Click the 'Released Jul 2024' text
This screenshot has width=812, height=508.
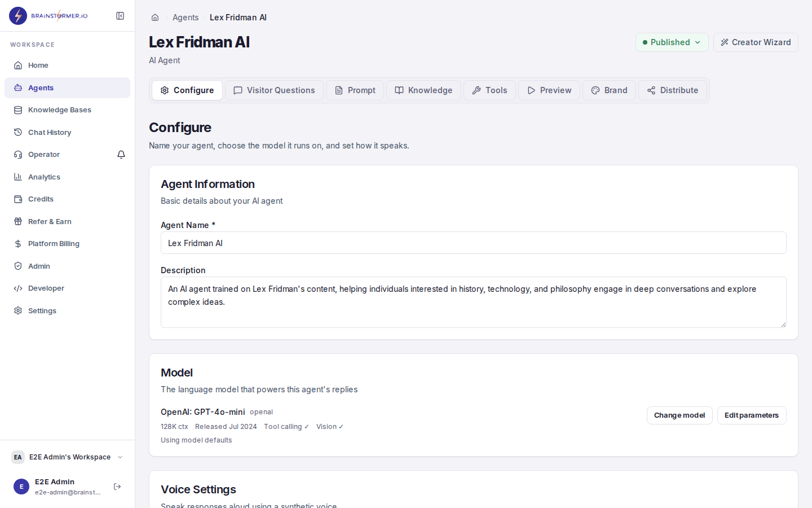226,427
